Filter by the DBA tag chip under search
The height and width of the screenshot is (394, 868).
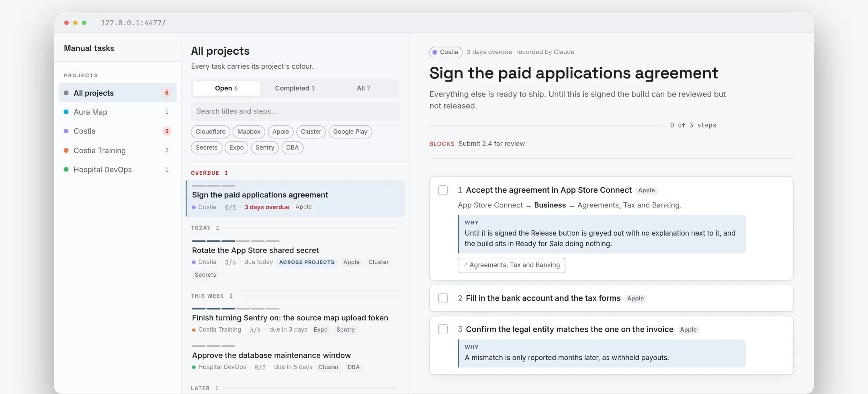click(x=293, y=148)
